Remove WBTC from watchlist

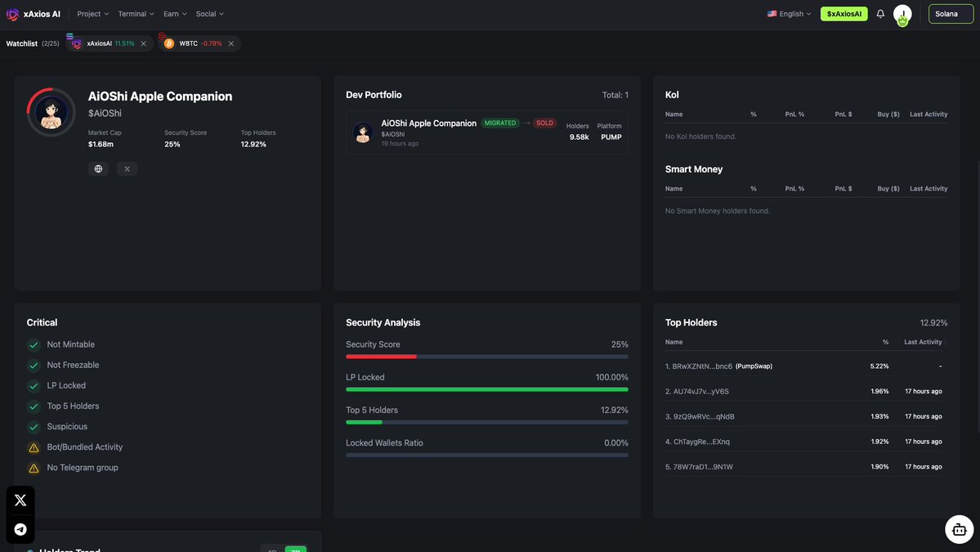coord(230,44)
